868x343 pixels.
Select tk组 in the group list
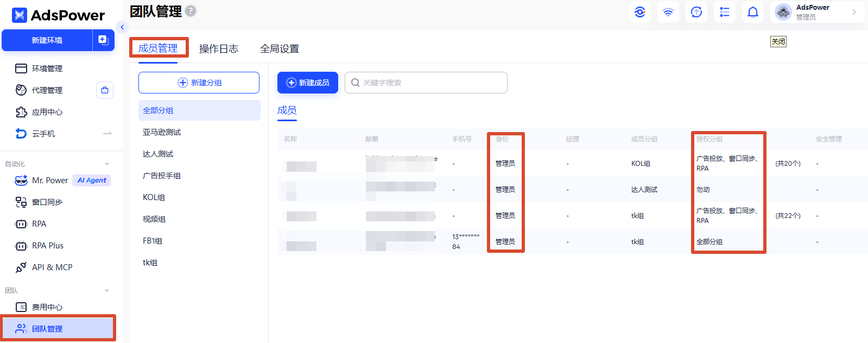[150, 263]
